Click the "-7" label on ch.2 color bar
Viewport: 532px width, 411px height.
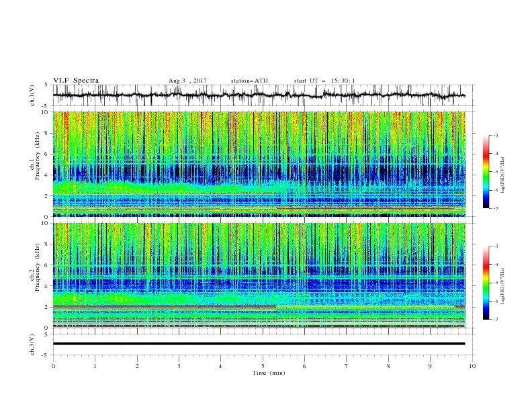(496, 319)
